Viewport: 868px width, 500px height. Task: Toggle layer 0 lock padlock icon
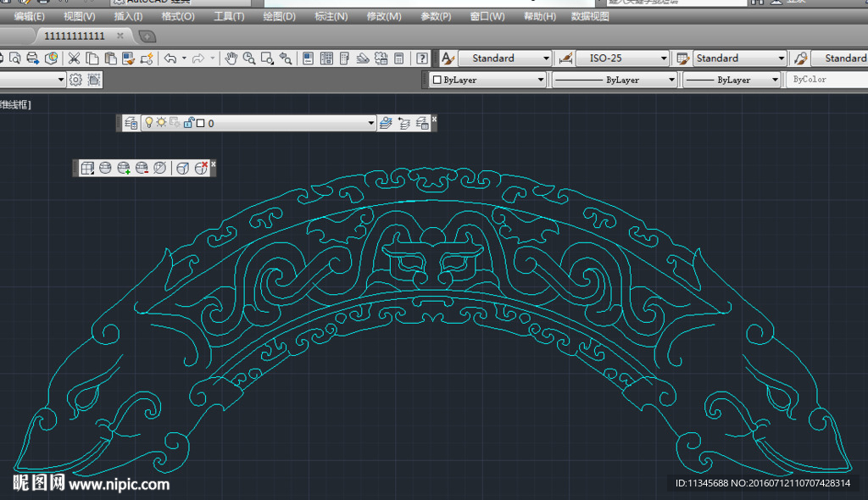pos(188,122)
